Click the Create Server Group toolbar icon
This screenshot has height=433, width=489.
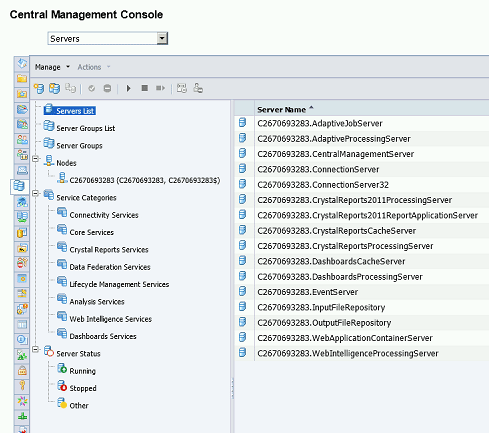click(x=54, y=88)
